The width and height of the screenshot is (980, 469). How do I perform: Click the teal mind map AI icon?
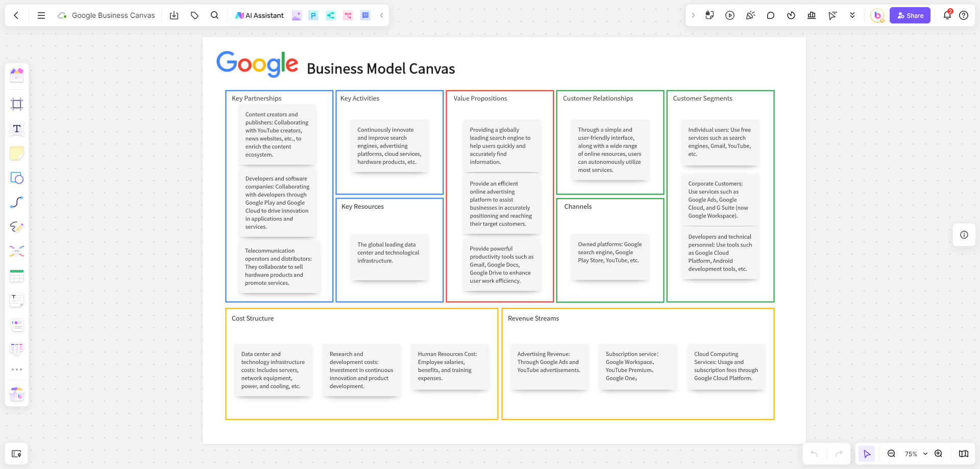click(x=331, y=15)
